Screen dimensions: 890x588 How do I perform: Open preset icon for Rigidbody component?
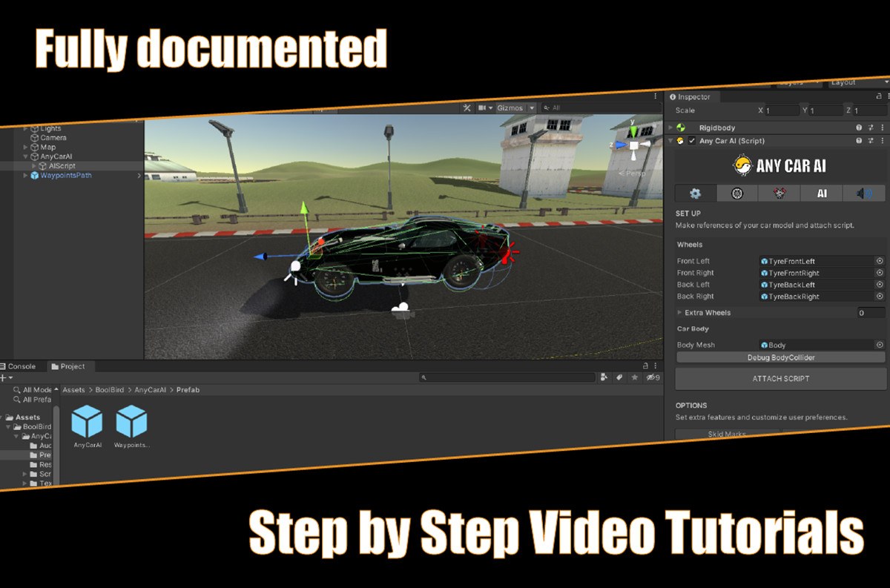pos(871,128)
